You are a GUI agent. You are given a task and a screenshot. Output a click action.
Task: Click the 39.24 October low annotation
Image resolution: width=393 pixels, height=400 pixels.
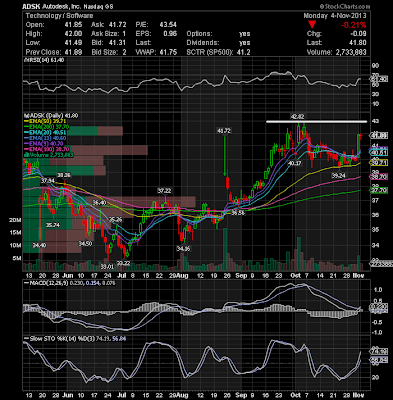coord(338,175)
